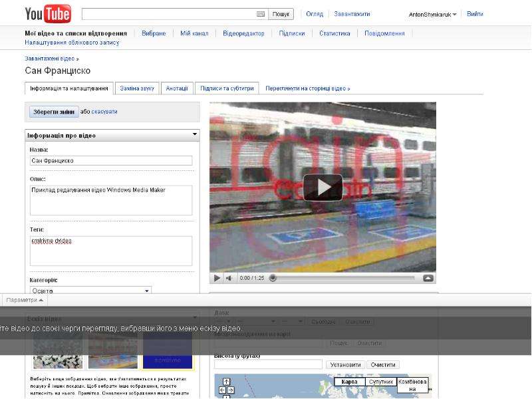Switch to the Заміна звуку tab
This screenshot has height=399, width=532.
pyautogui.click(x=137, y=88)
